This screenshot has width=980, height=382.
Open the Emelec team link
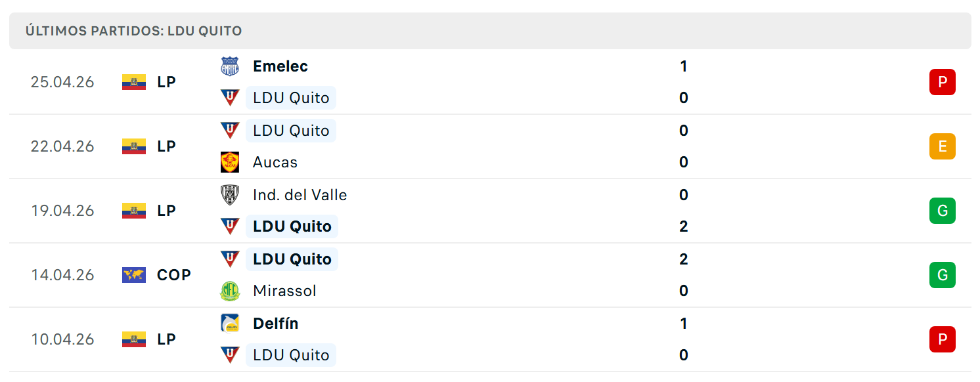pos(280,66)
